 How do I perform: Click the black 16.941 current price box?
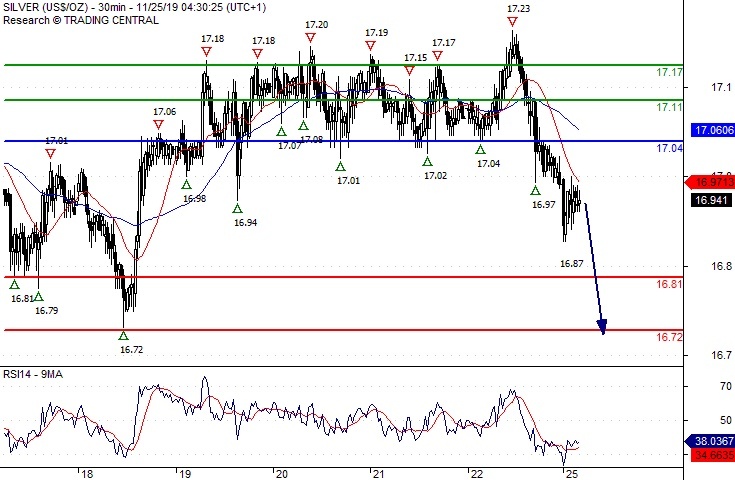[x=711, y=200]
